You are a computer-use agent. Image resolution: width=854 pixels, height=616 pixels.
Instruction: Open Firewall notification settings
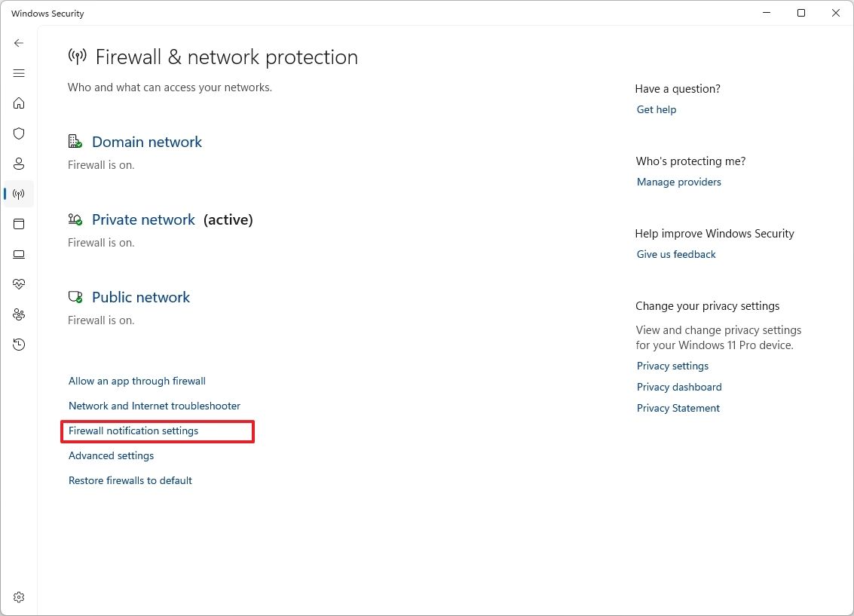[133, 431]
